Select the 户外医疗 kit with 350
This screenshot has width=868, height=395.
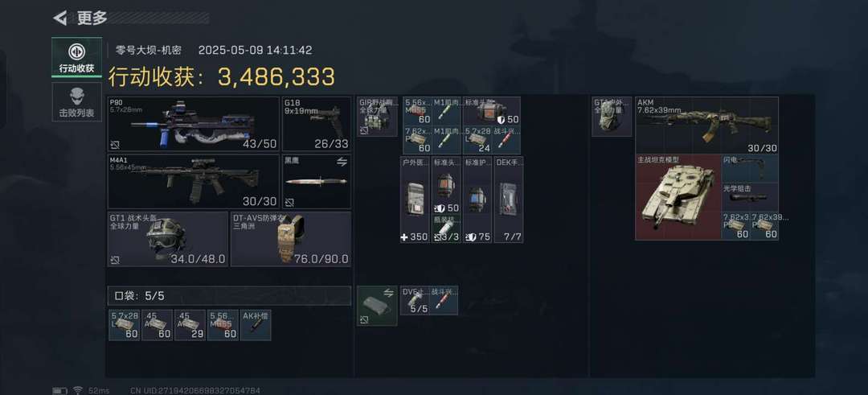(415, 200)
